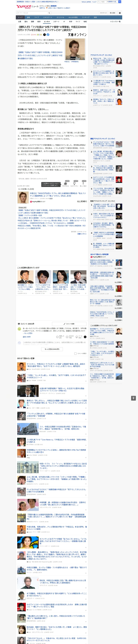
Task: Expand first comment with もっと見る
Action: (x=28, y=333)
